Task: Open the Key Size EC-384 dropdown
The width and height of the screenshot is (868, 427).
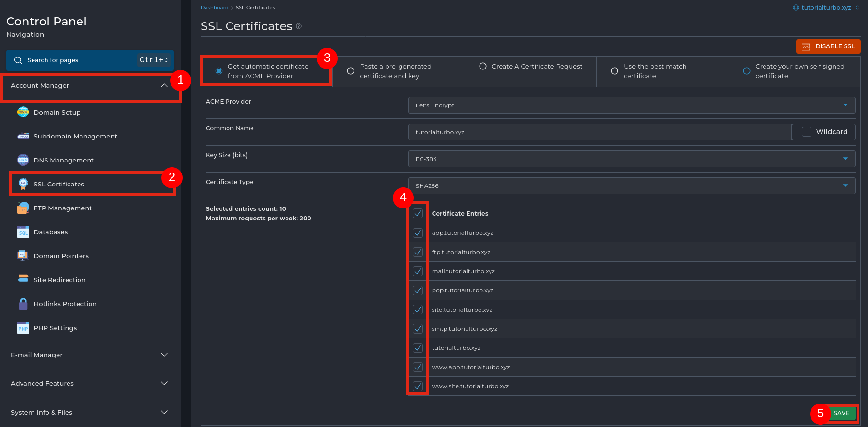Action: pos(631,159)
